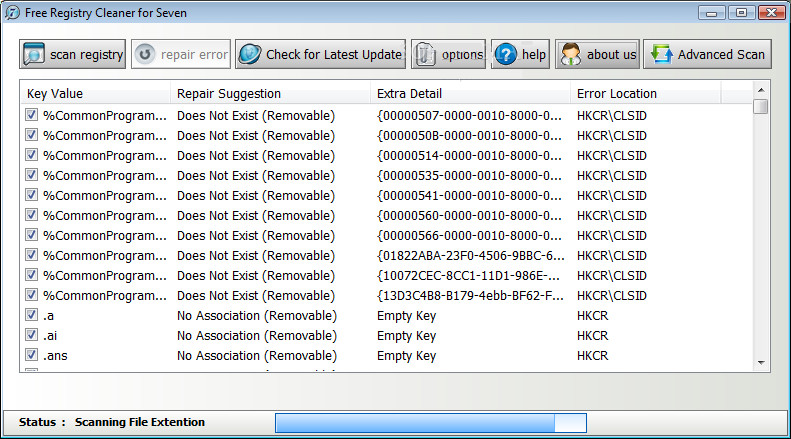Click Check for Latest Update text
This screenshot has height=439, width=791.
pos(334,54)
